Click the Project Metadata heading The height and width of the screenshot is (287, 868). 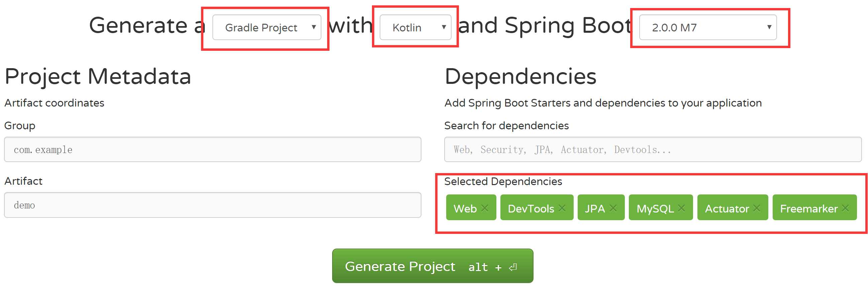tap(98, 77)
